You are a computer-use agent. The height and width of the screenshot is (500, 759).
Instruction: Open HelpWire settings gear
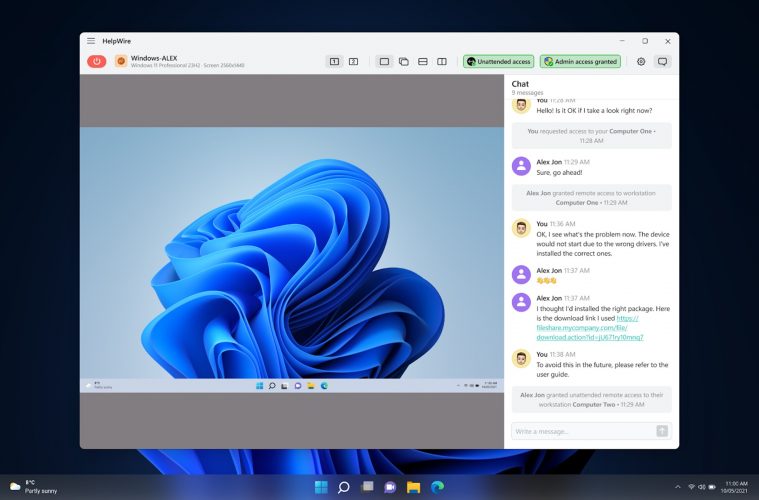(641, 61)
